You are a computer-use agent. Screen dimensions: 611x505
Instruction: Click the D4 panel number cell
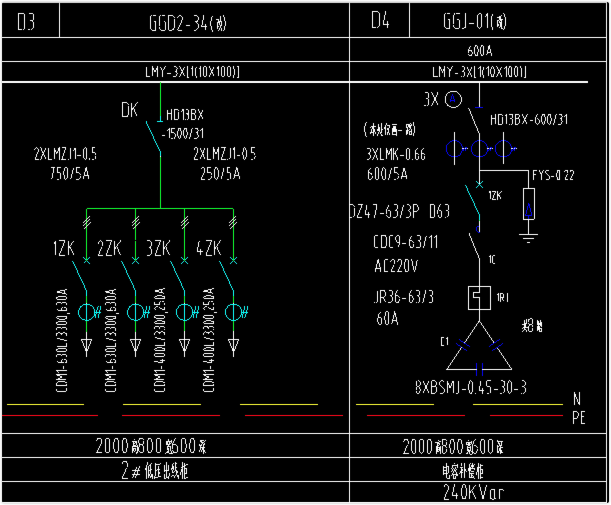(x=380, y=20)
